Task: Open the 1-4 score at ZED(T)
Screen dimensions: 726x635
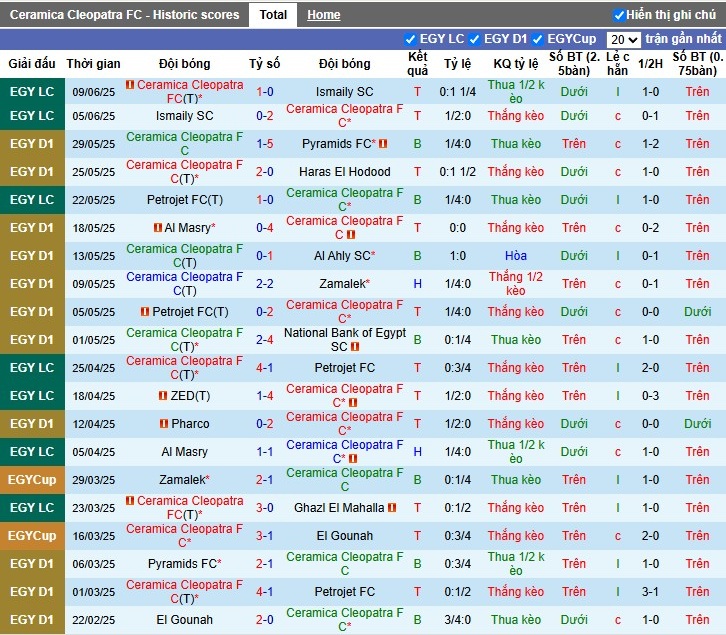Action: click(x=265, y=396)
